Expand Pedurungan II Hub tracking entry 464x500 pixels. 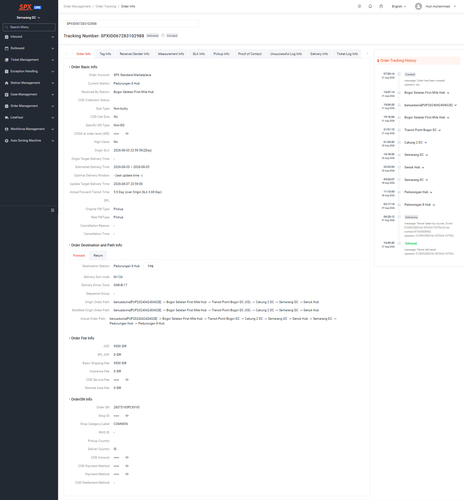coord(434,205)
